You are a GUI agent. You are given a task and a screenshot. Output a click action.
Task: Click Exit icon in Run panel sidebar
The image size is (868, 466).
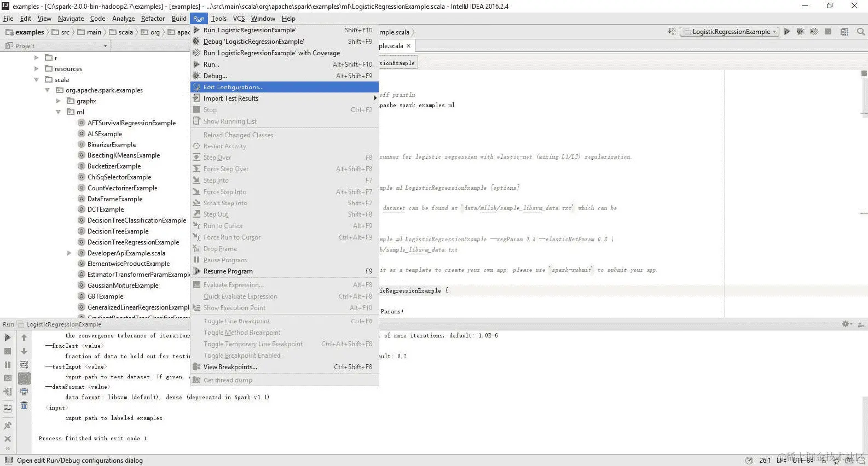tap(8, 392)
